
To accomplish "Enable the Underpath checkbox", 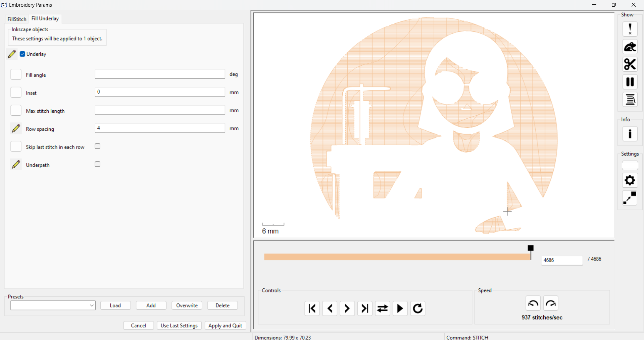I will [98, 164].
